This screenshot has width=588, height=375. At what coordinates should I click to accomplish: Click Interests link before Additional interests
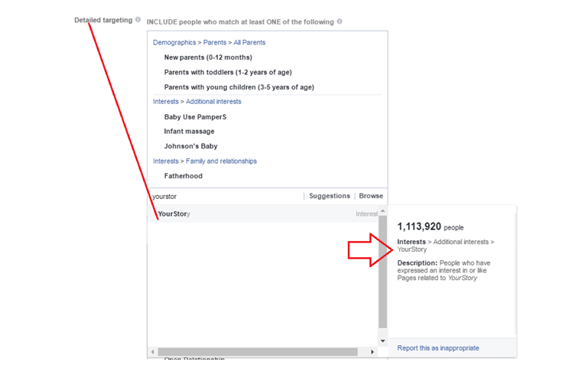pyautogui.click(x=166, y=101)
